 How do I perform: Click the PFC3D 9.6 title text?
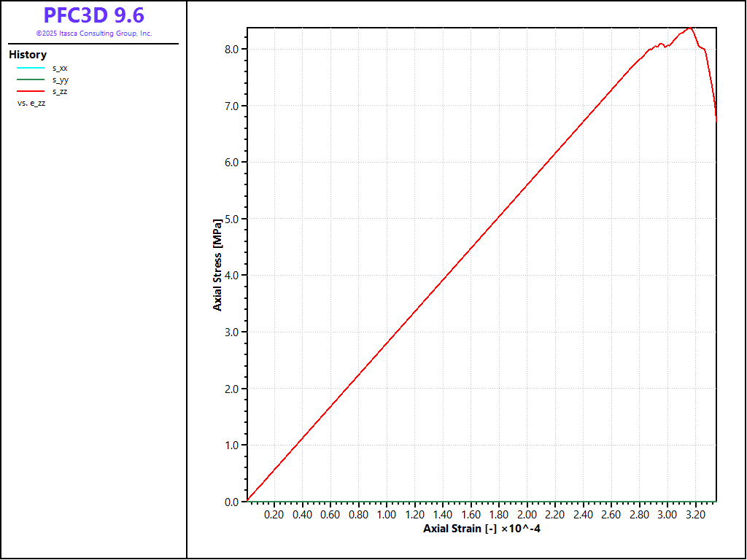tap(93, 15)
